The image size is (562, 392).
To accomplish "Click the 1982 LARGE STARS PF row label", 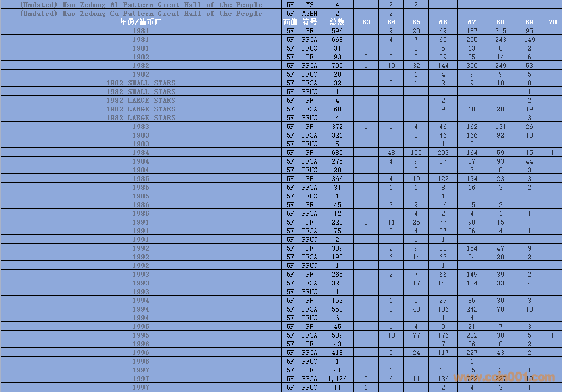I will (x=141, y=101).
